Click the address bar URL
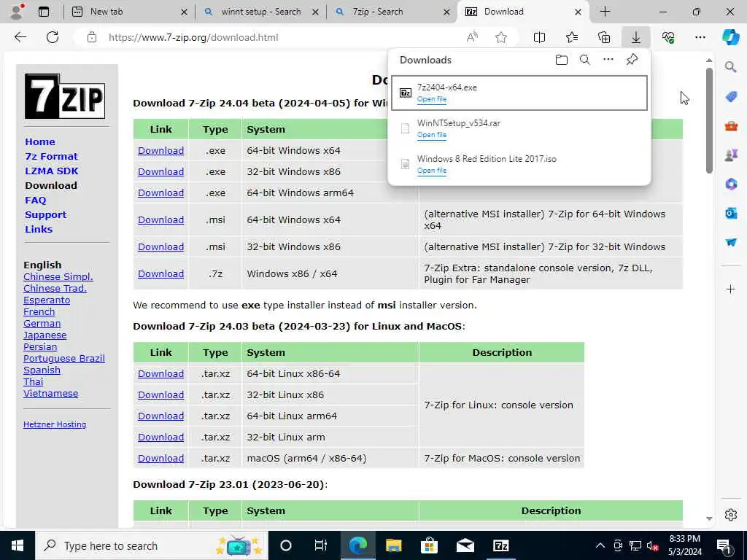 [x=193, y=37]
